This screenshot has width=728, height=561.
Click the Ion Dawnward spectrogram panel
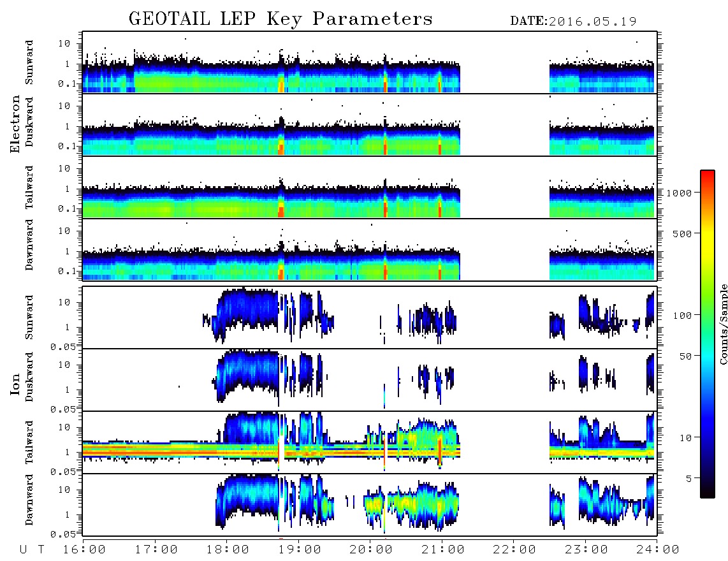[370, 505]
